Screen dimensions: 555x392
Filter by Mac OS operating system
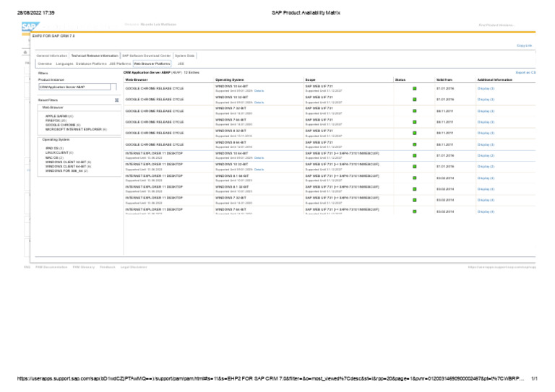[53, 157]
